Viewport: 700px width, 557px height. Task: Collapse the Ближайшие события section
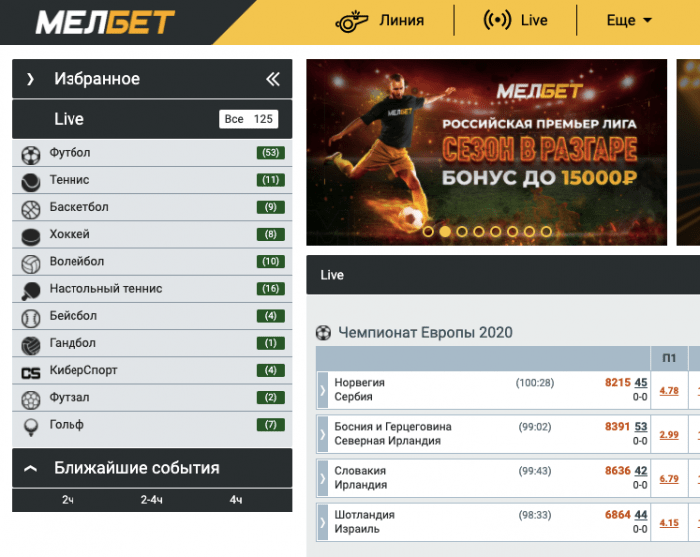30,468
